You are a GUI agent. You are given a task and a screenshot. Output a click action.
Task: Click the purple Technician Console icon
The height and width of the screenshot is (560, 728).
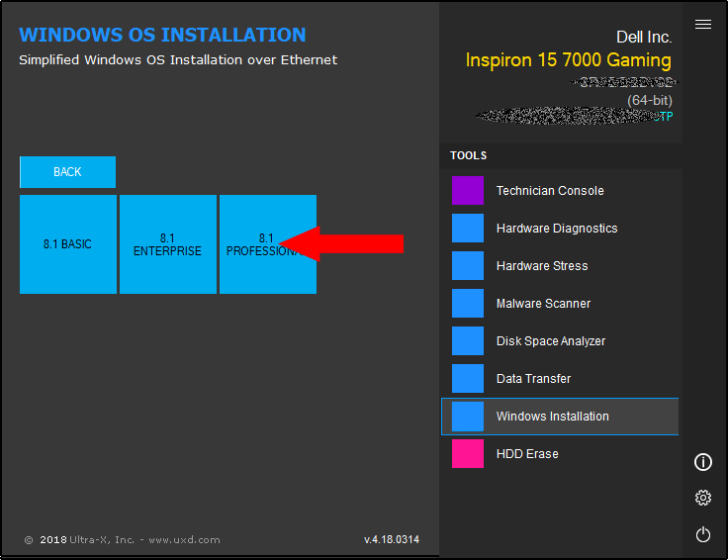[x=468, y=191]
